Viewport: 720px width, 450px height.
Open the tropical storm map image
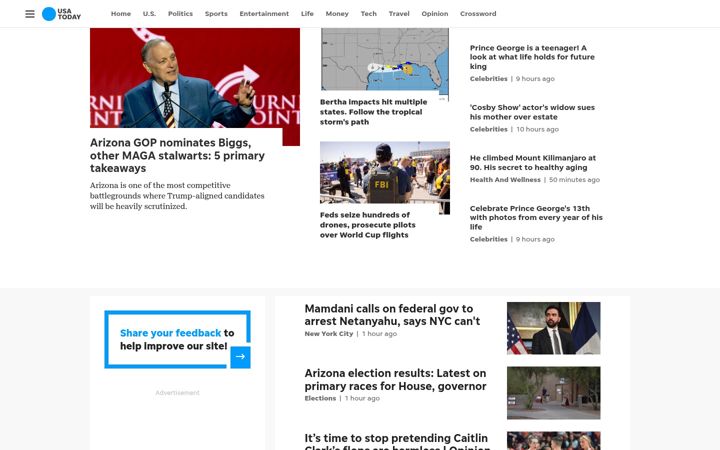[385, 60]
